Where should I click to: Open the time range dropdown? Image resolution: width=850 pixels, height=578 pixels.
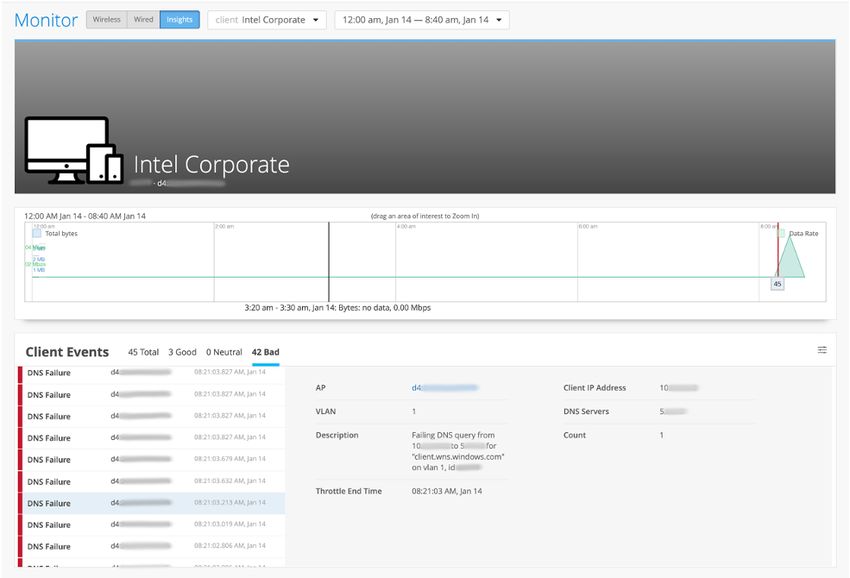(422, 20)
